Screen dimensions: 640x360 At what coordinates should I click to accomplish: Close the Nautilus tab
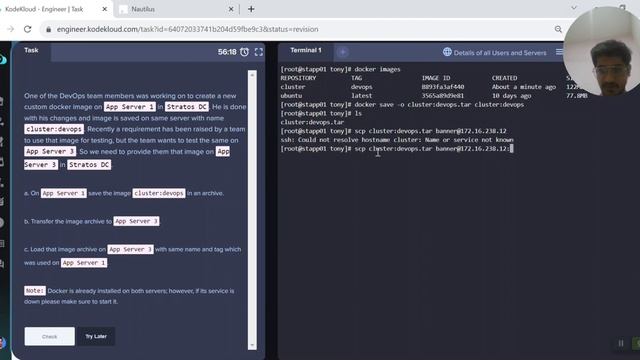click(231, 9)
